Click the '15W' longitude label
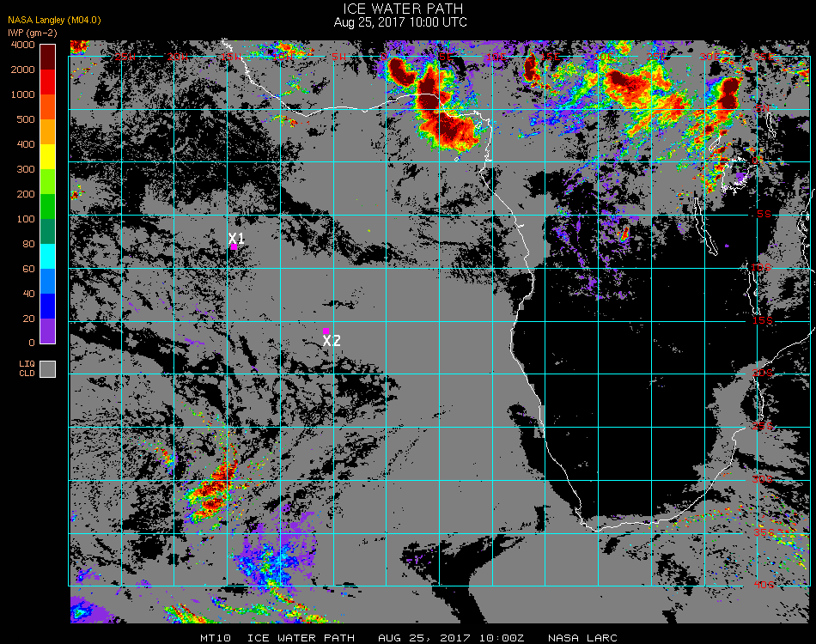816x644 pixels. point(231,57)
